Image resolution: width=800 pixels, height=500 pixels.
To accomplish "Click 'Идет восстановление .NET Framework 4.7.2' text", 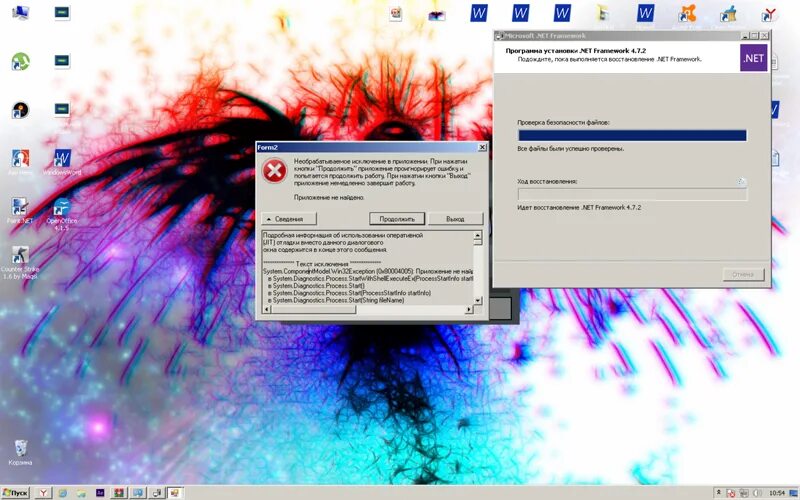I will click(x=579, y=208).
